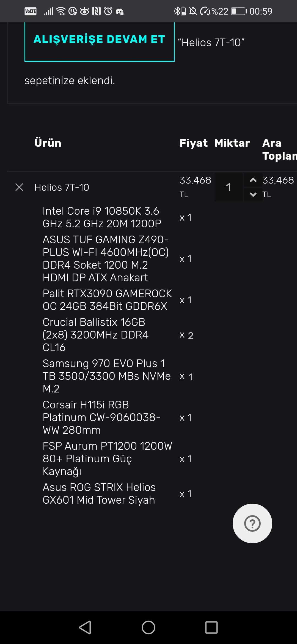Screen dimensions: 297x644
Task: Tap the status bar clock 00:59
Action: (x=261, y=11)
